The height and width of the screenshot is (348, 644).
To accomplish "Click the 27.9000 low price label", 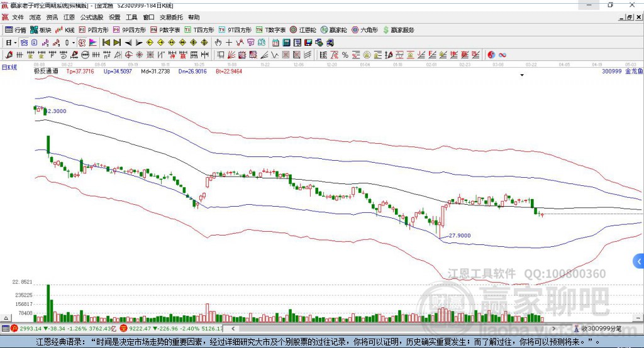I will 460,236.
